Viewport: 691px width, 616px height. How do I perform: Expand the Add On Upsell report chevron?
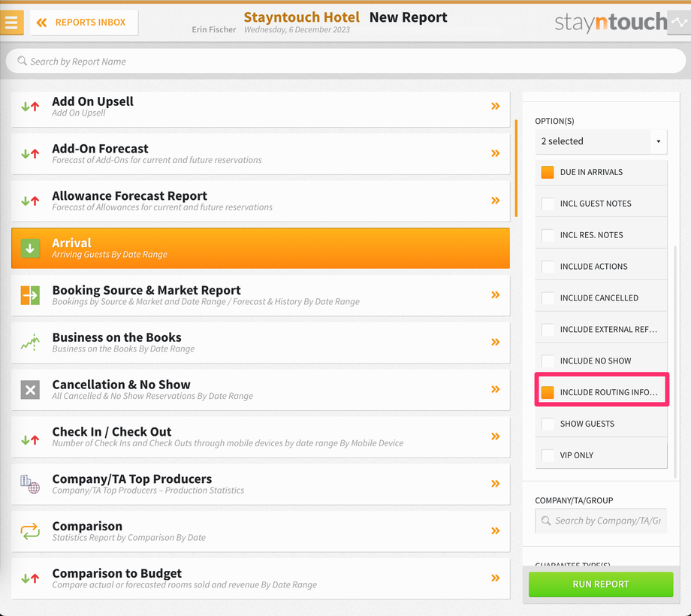coord(495,106)
